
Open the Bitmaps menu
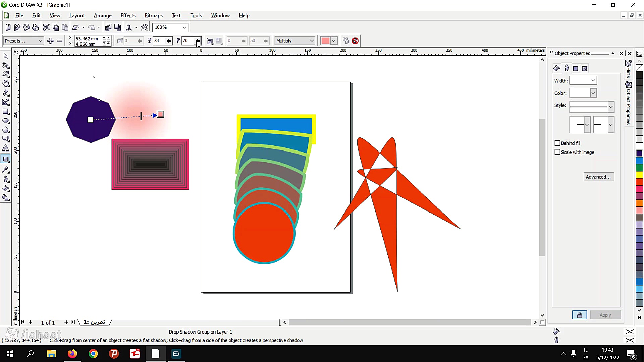pyautogui.click(x=153, y=15)
